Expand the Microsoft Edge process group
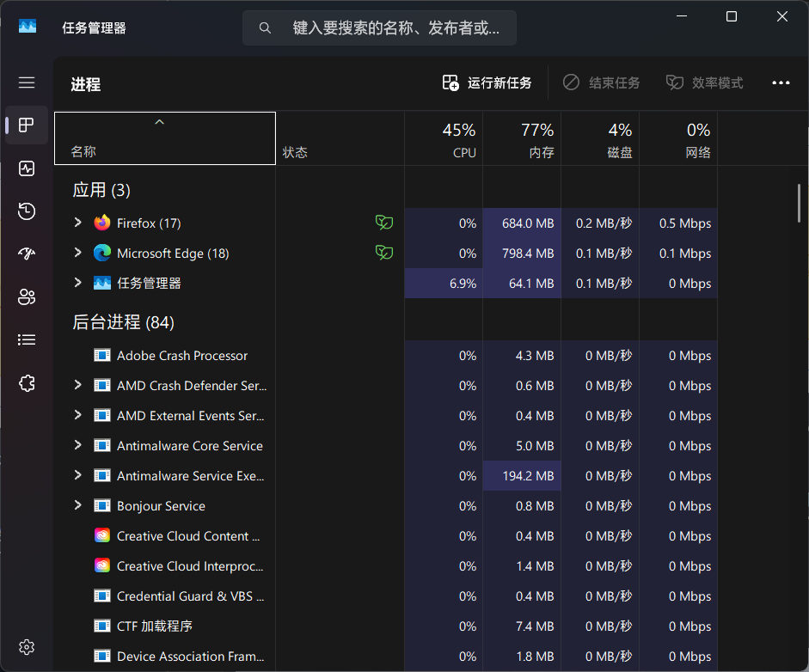The height and width of the screenshot is (672, 809). 77,253
